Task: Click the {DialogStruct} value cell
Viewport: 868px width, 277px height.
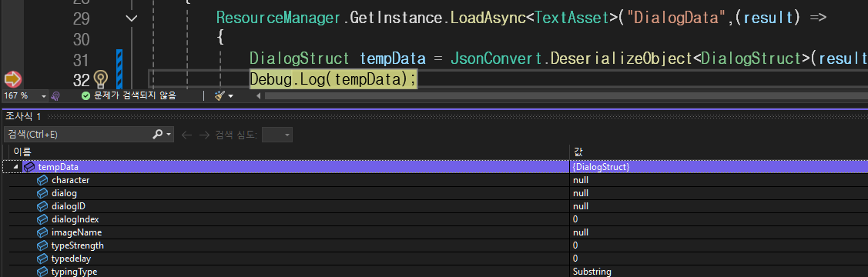Action: tap(602, 167)
